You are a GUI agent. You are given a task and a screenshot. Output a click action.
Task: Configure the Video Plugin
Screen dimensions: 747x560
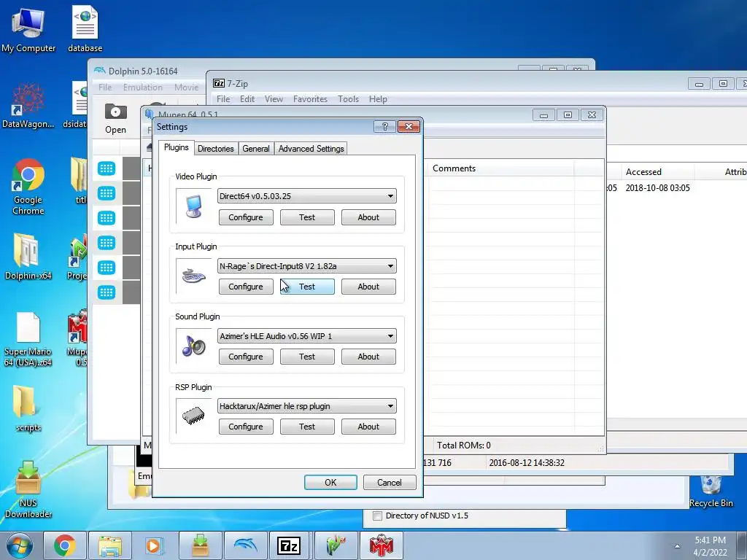(246, 217)
